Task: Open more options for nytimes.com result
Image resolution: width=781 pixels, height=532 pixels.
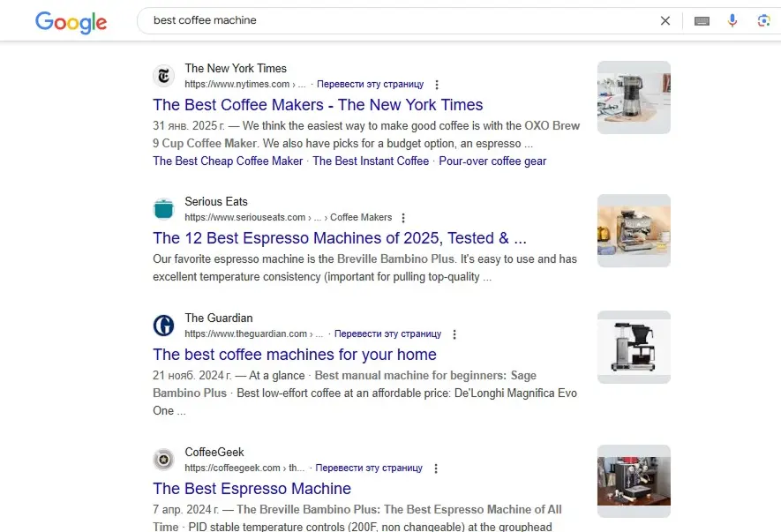Action: click(437, 85)
